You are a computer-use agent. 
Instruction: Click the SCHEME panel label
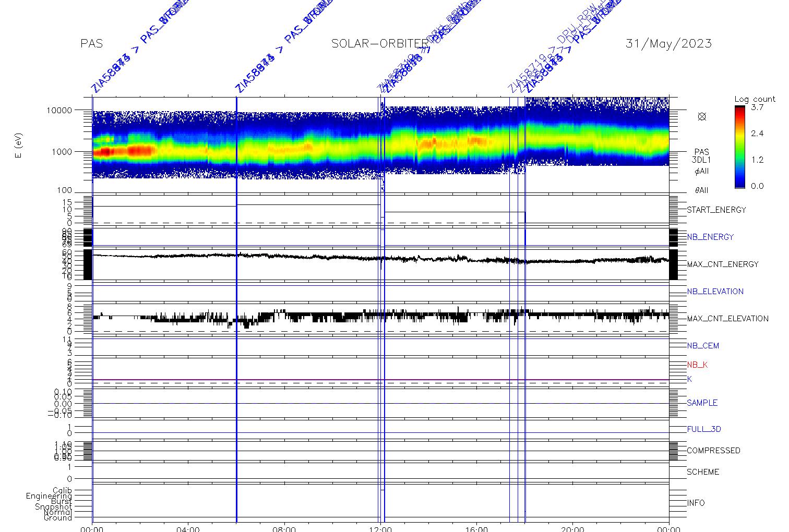703,472
